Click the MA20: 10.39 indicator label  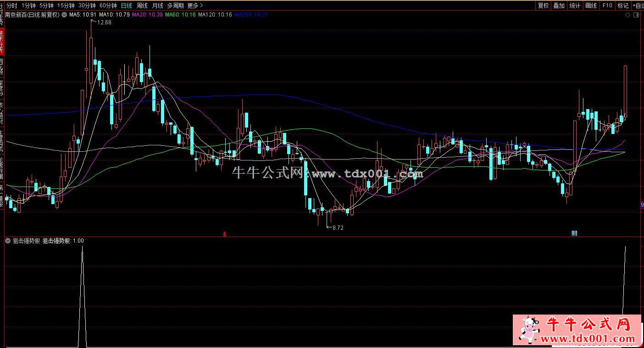tap(147, 15)
